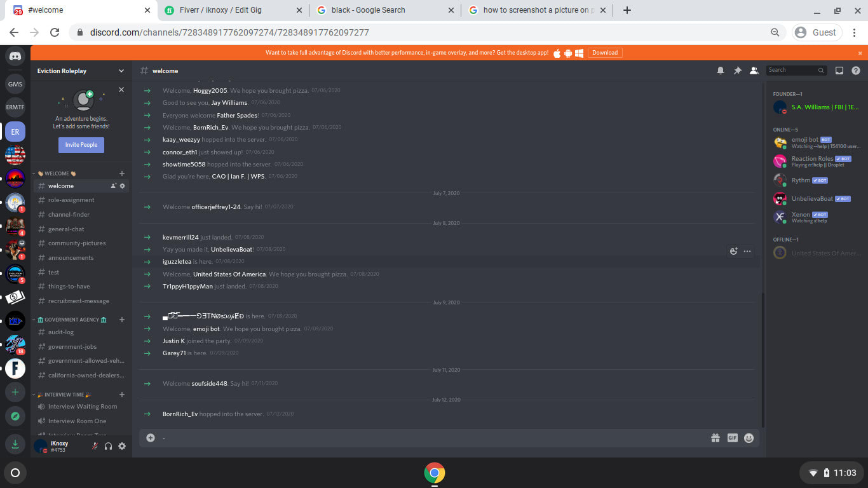Open the ERMTF server

[15, 107]
